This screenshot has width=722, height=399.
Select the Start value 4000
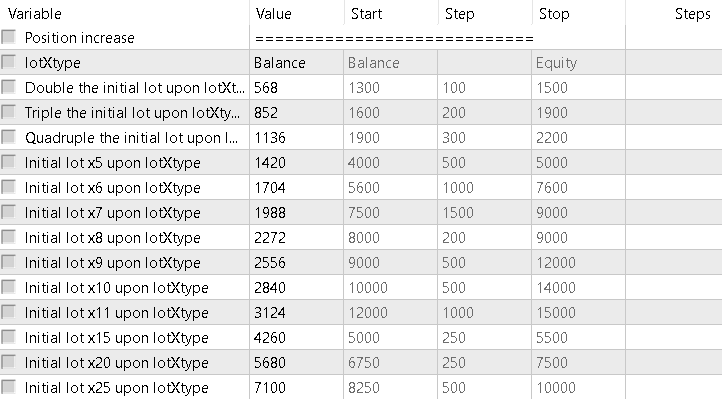(390, 162)
